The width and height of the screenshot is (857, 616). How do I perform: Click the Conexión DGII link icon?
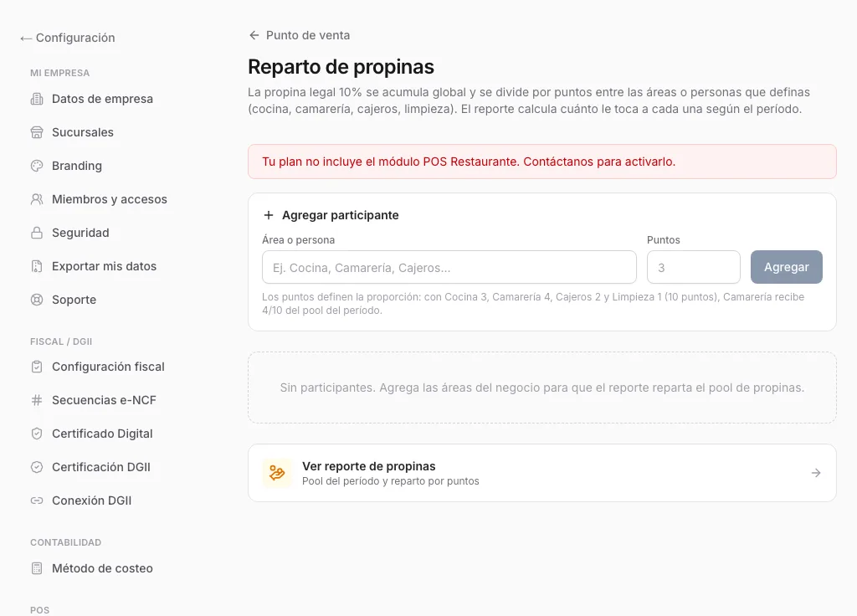pyautogui.click(x=37, y=501)
